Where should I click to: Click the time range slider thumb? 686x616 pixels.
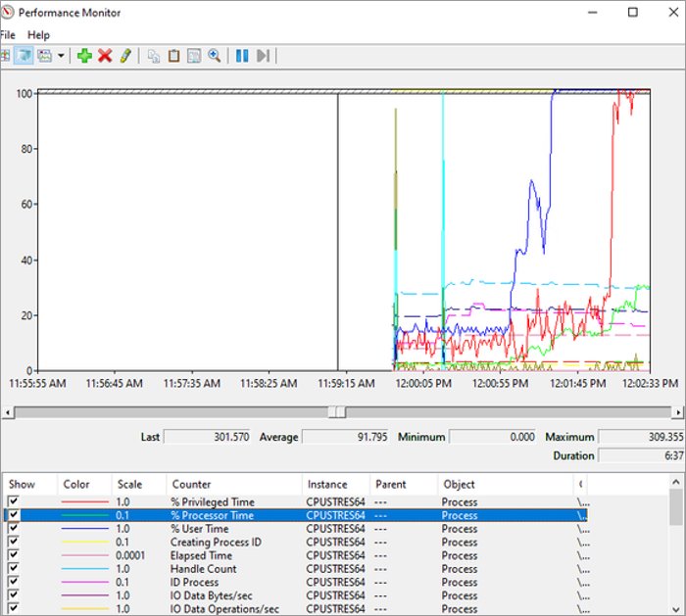337,412
